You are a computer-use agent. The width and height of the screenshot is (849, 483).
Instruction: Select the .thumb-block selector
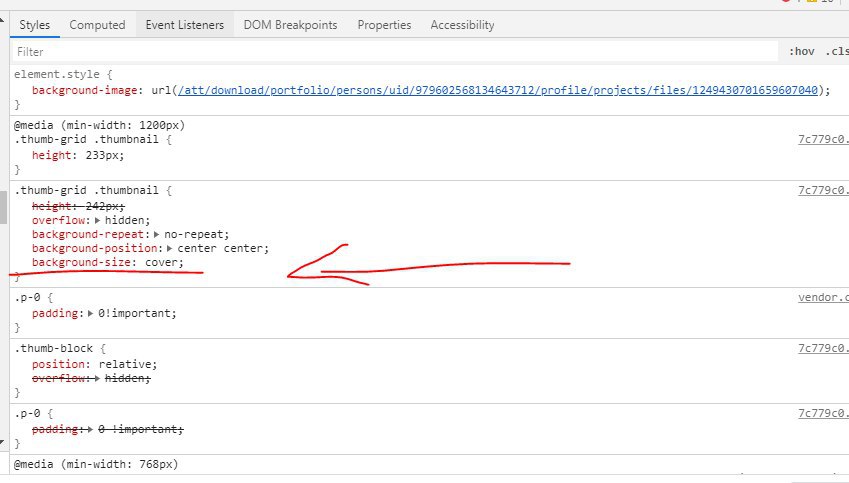click(x=54, y=349)
